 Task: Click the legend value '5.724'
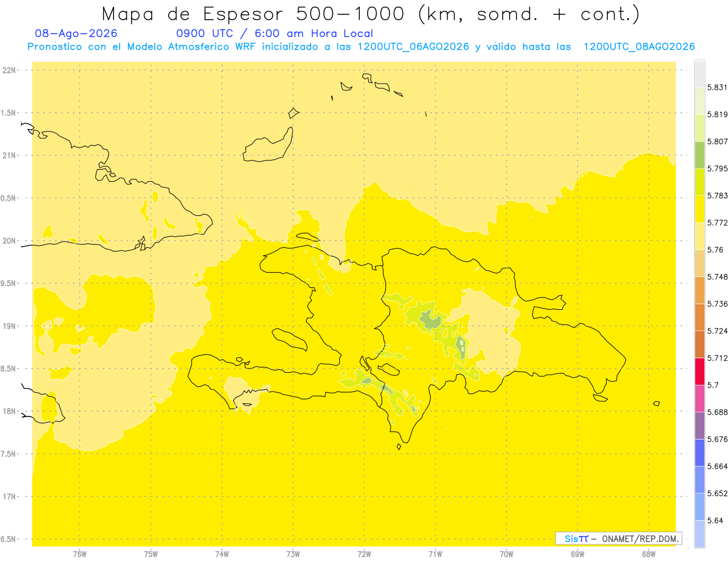pyautogui.click(x=718, y=331)
